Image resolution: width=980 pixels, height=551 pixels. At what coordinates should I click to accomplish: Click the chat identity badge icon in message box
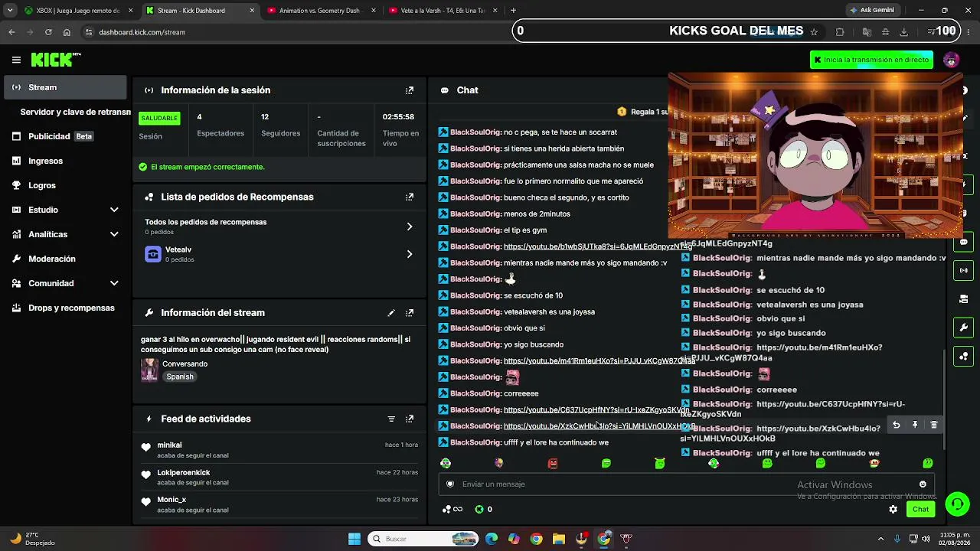tap(450, 484)
